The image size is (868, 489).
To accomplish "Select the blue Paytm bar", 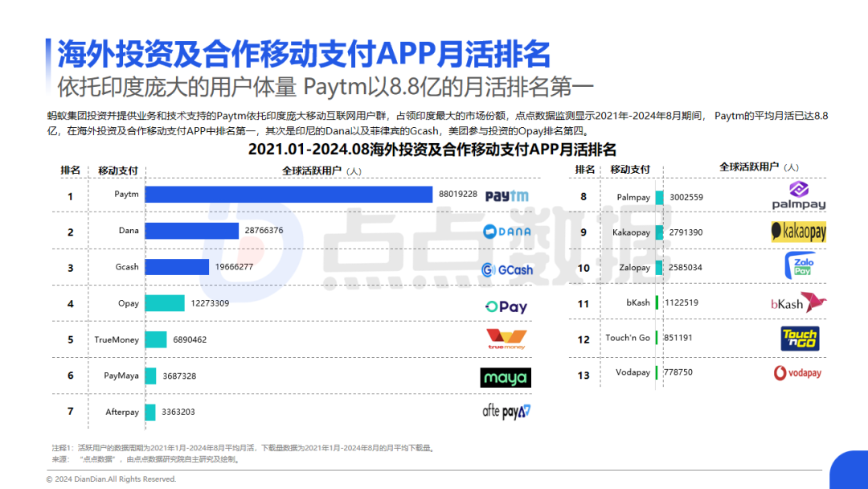I will click(289, 195).
